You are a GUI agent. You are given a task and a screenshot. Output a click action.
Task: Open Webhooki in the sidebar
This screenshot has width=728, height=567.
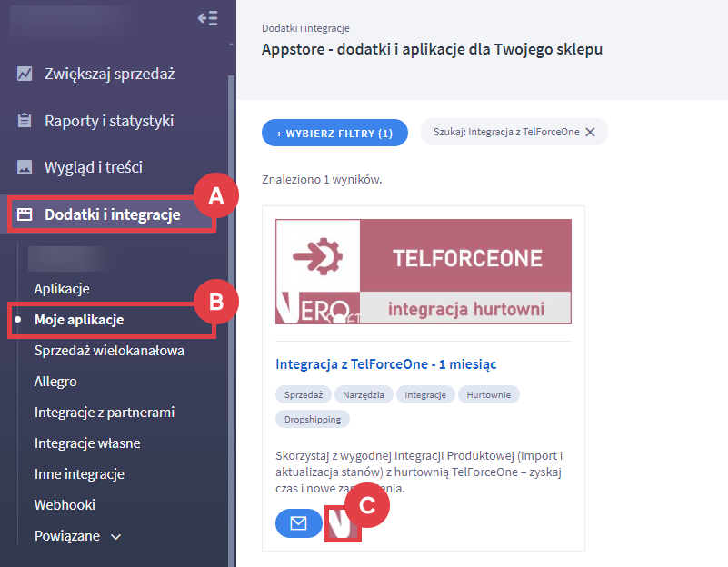pyautogui.click(x=65, y=505)
